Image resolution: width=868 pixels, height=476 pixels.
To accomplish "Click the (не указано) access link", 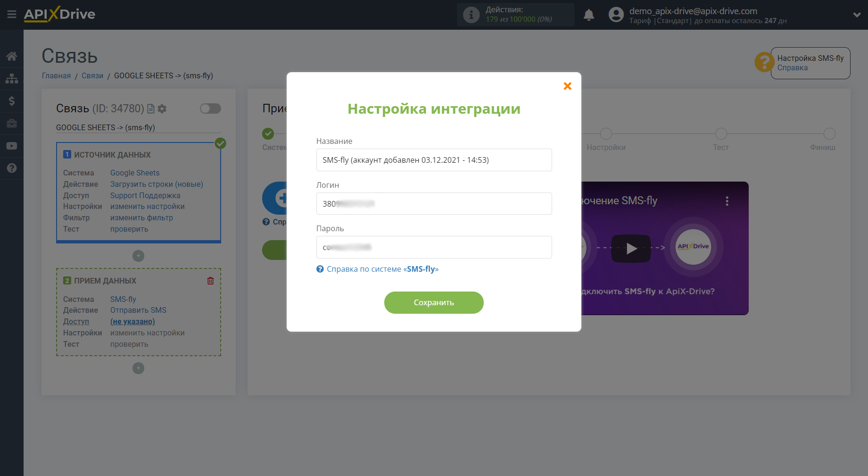I will 132,321.
